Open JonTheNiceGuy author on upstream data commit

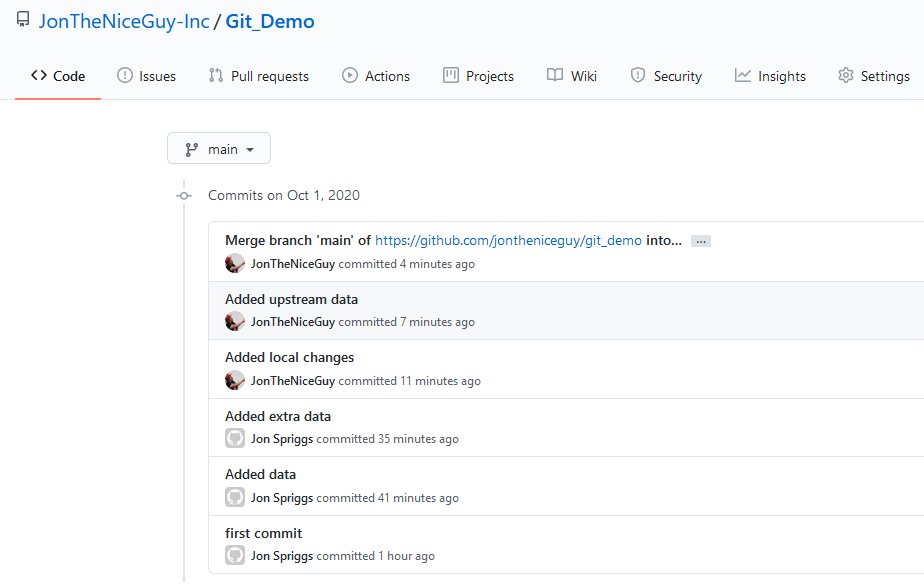pos(293,322)
